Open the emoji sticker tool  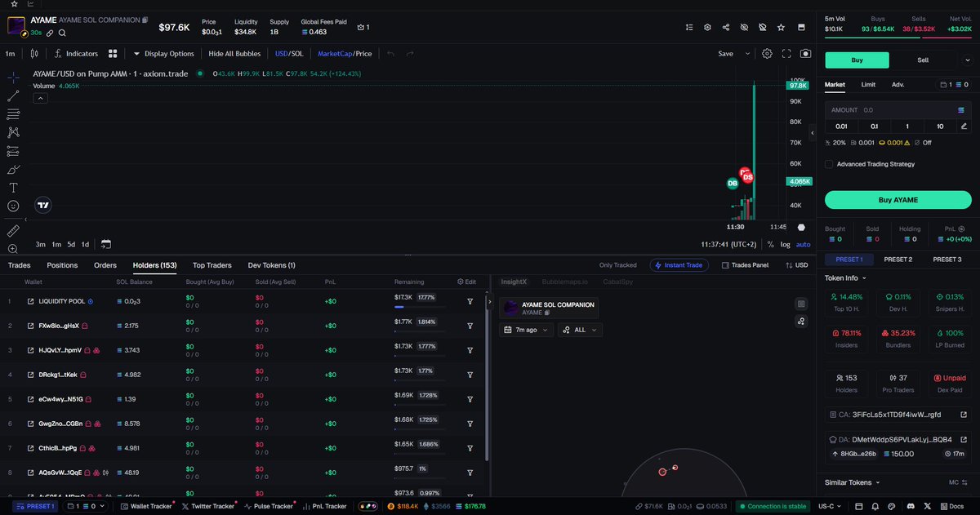click(13, 206)
